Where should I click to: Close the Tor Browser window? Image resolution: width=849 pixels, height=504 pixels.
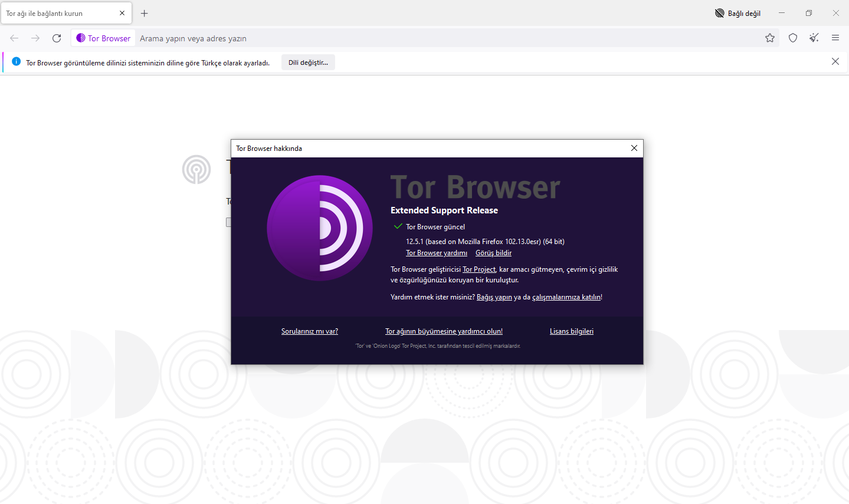(x=836, y=13)
